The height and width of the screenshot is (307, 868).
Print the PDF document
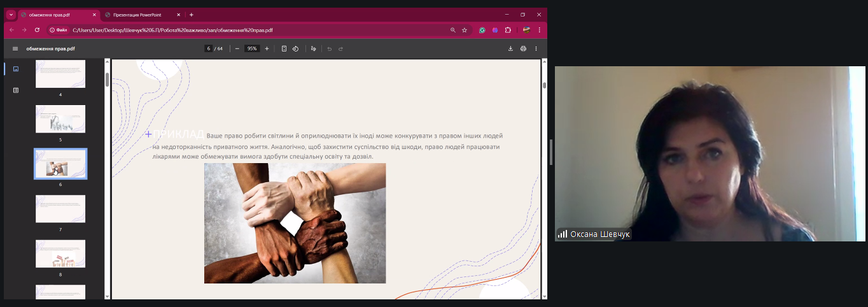click(x=523, y=48)
